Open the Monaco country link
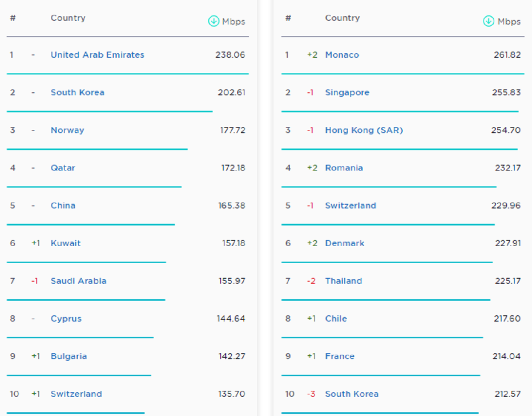This screenshot has height=416, width=532. [342, 55]
